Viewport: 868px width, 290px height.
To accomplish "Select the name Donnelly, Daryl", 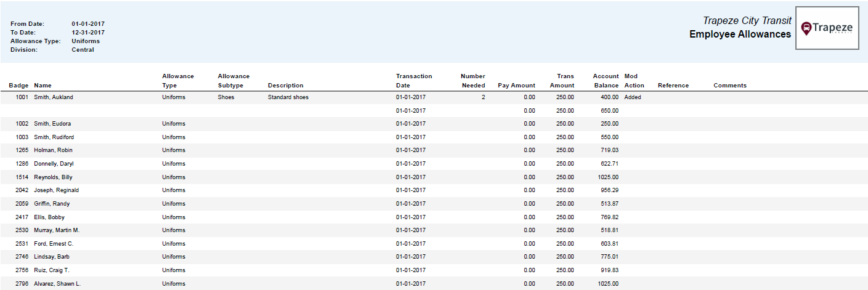I will [x=54, y=164].
